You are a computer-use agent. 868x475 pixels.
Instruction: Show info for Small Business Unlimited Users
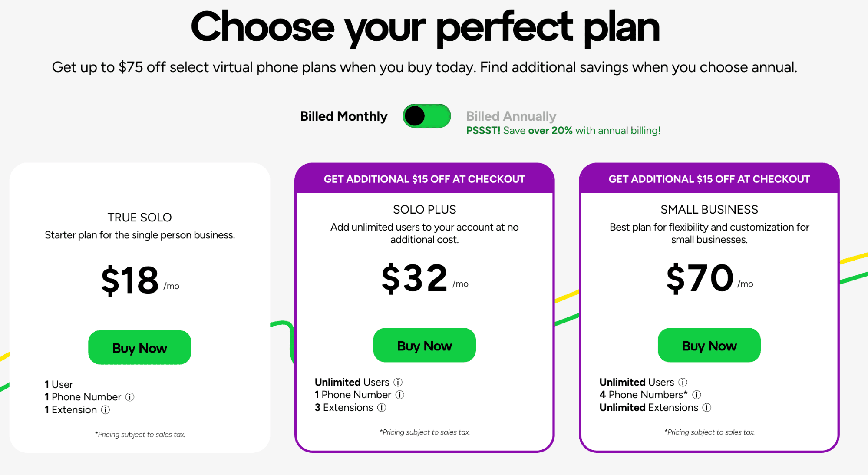pyautogui.click(x=683, y=382)
